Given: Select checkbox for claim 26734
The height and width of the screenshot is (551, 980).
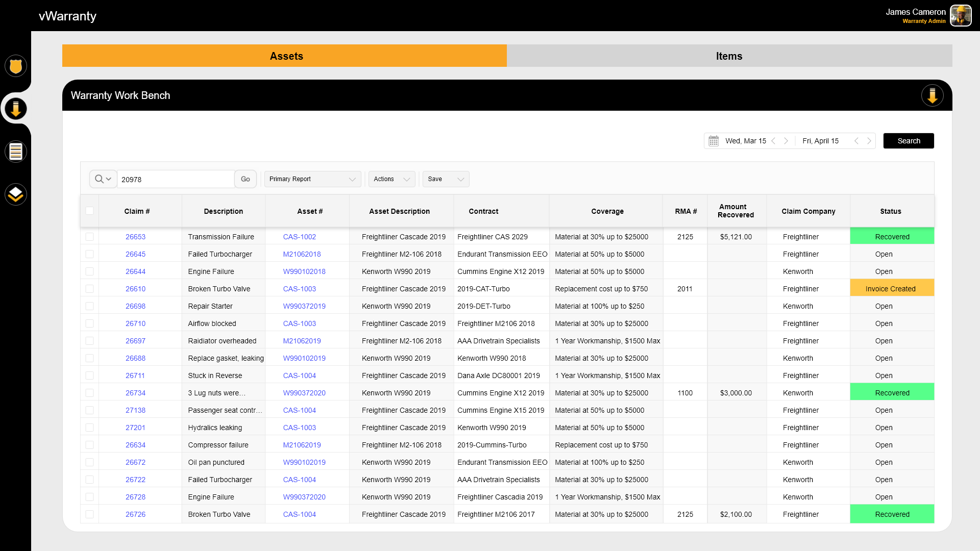Looking at the screenshot, I should [90, 393].
